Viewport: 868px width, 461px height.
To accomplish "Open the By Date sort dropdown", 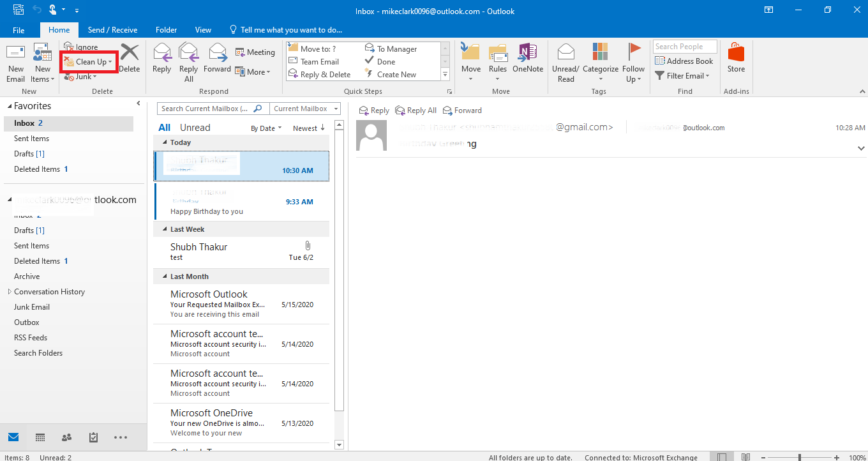I will click(267, 128).
